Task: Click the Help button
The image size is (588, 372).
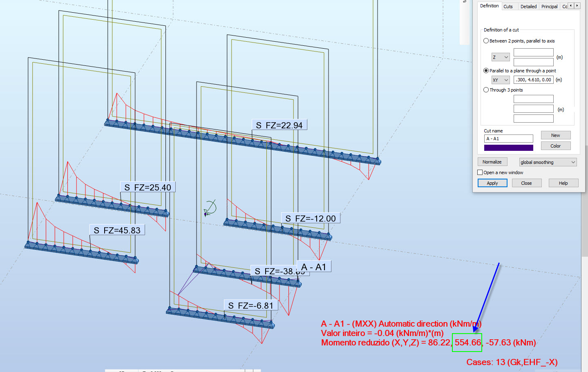Action: (x=563, y=183)
